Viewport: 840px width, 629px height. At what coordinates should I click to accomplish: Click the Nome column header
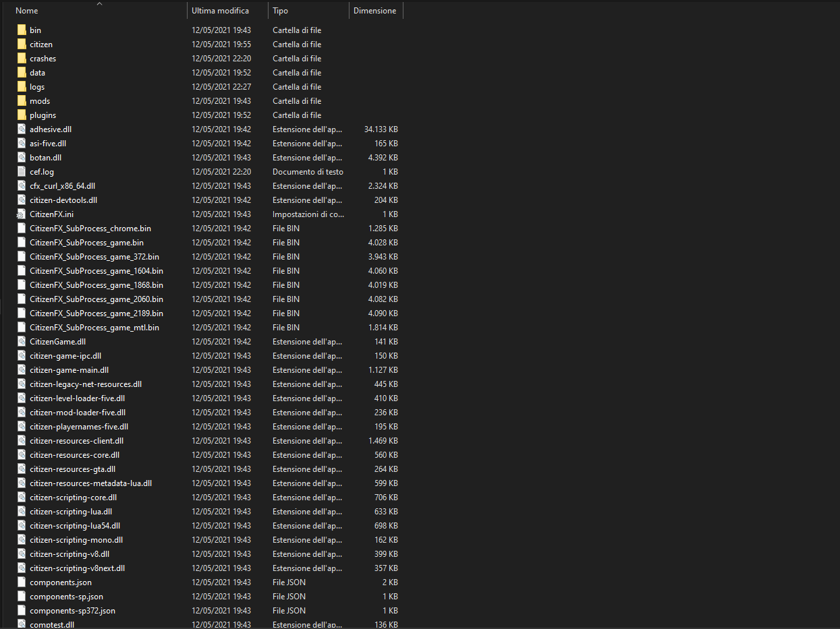26,10
